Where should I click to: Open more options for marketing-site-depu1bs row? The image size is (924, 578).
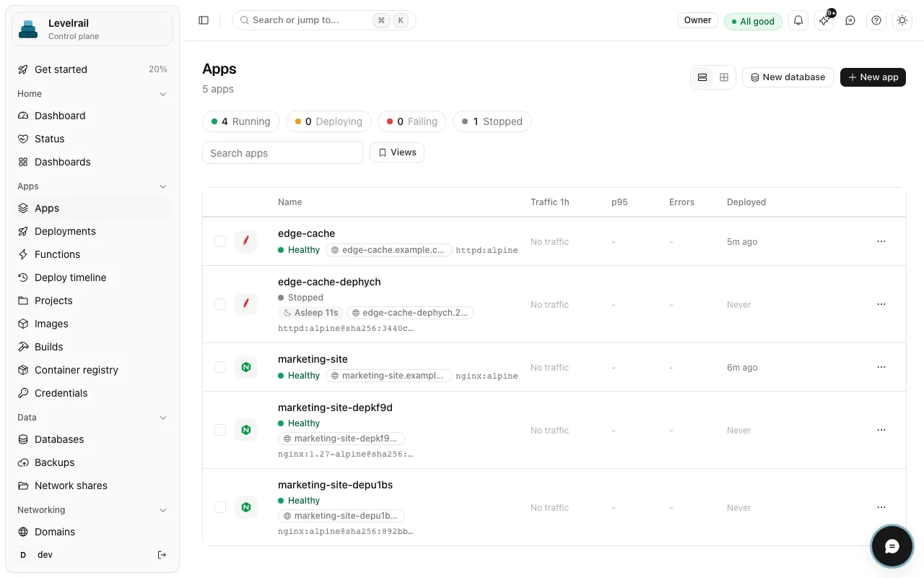pos(881,507)
